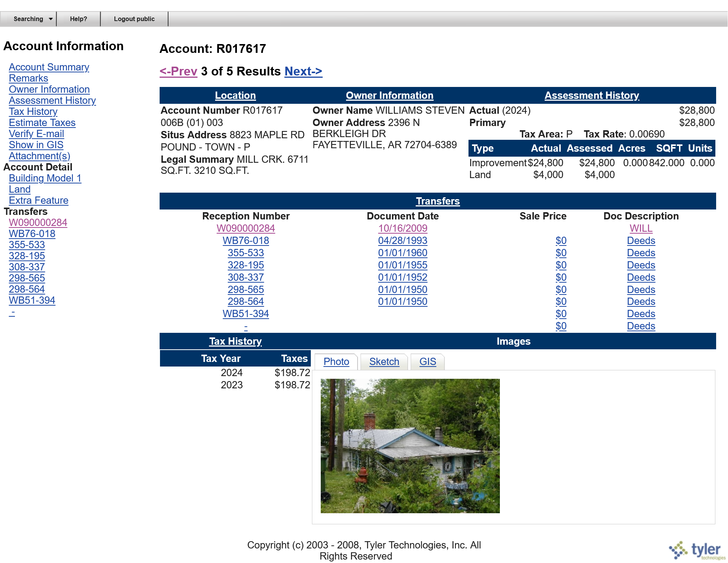Viewport: 728px width, 563px height.
Task: Open document date 01/01/1960
Action: pos(403,253)
